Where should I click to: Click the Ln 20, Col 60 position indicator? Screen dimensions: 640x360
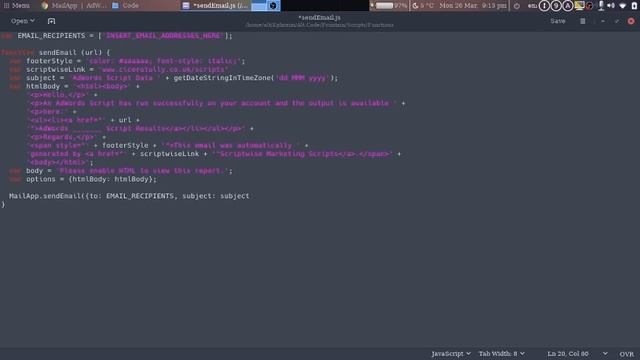click(568, 353)
